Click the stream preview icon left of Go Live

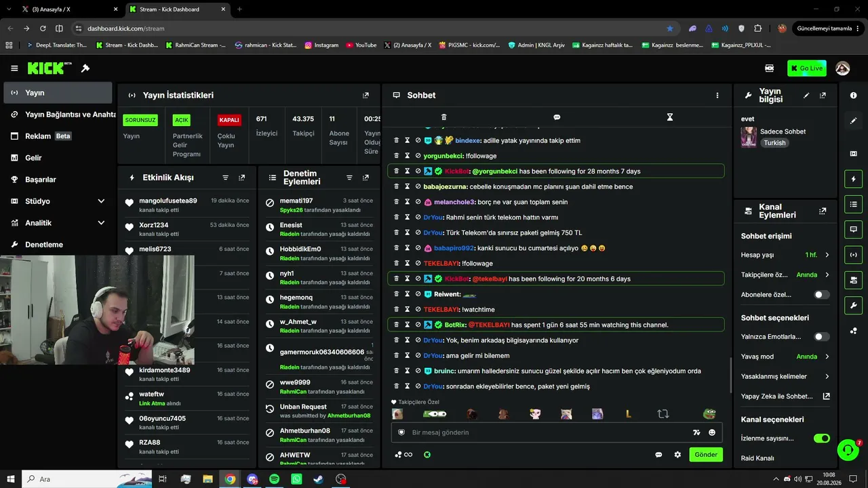pyautogui.click(x=770, y=68)
